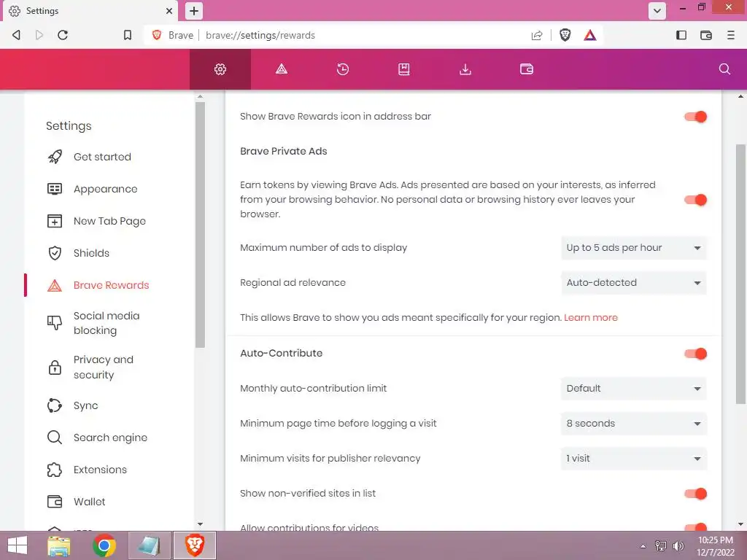Disable the Brave Private Ads toggle
Viewport: 747px width, 560px height.
(x=695, y=200)
